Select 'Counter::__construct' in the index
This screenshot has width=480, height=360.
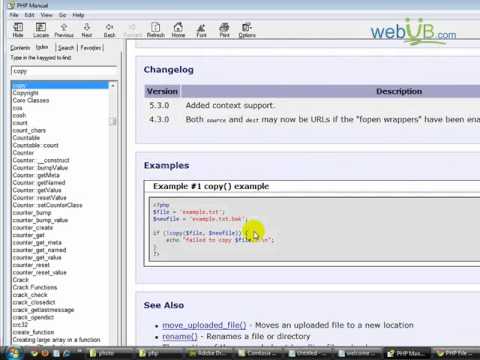[41, 160]
